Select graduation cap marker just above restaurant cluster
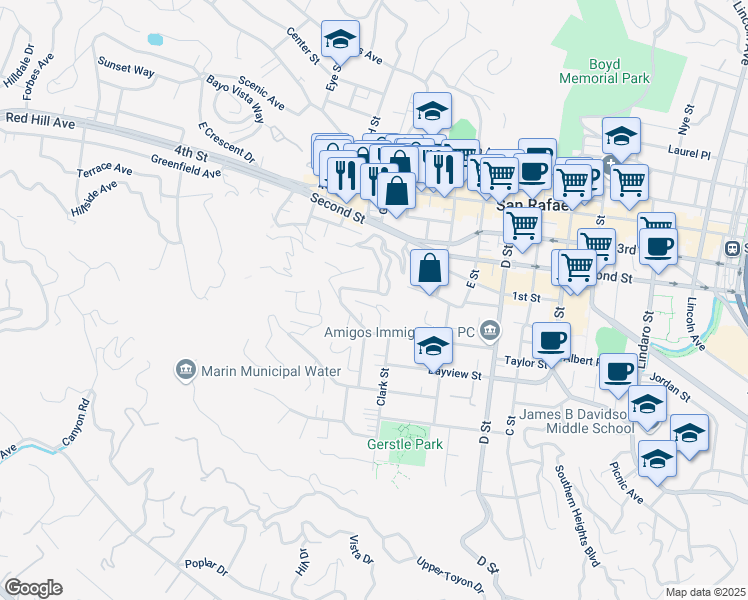Viewport: 748px width, 600px height. pyautogui.click(x=432, y=112)
